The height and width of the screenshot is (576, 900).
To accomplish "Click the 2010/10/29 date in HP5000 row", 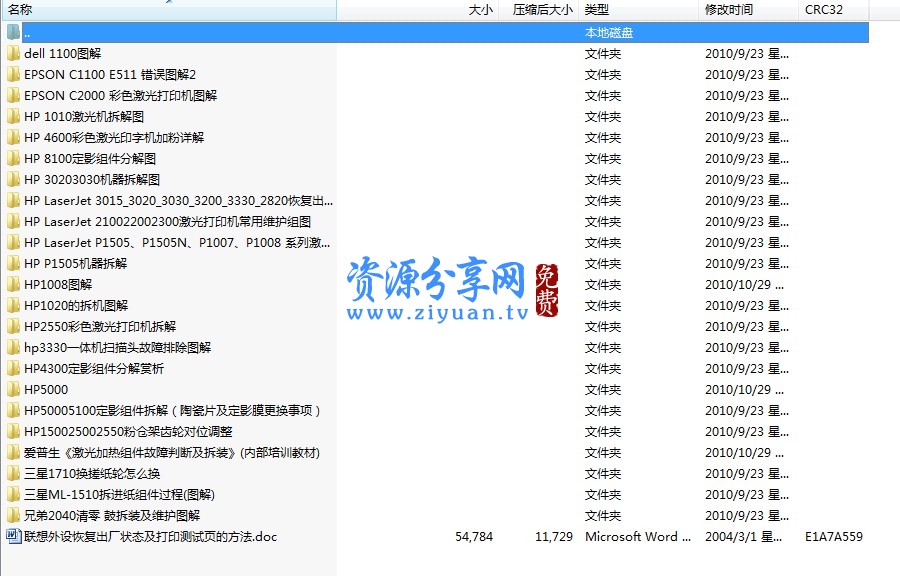I will (x=744, y=390).
